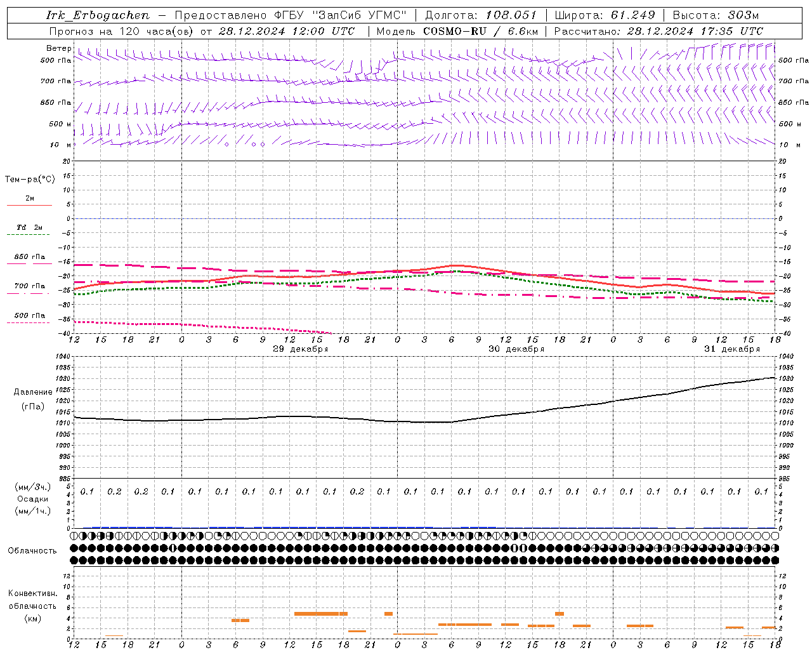
Task: Click the 'Рассчитано: 28.12.2024 17:35 UTC' text
Action: pyautogui.click(x=658, y=31)
